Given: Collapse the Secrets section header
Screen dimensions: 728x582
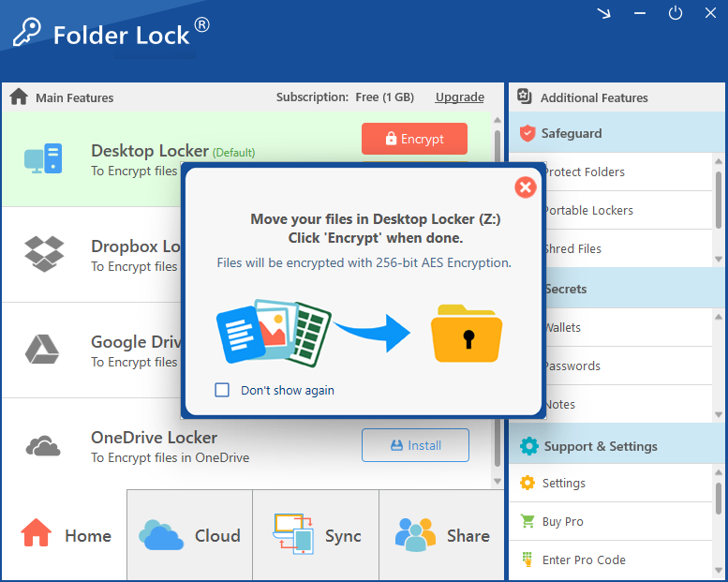Looking at the screenshot, I should (x=634, y=289).
